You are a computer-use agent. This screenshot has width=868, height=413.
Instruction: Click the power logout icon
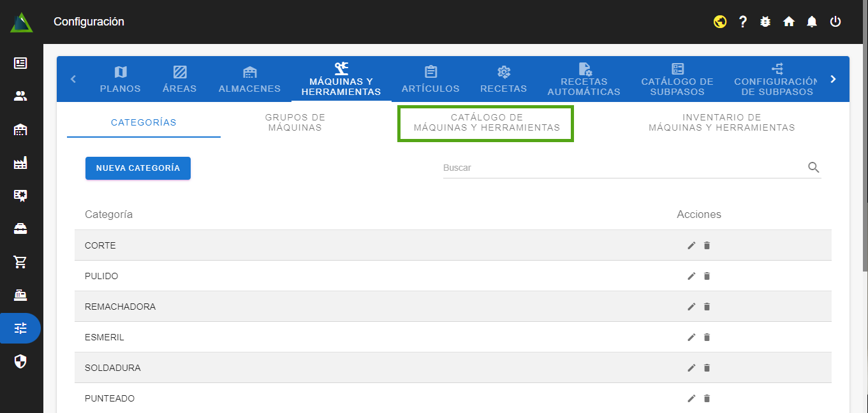coord(835,22)
